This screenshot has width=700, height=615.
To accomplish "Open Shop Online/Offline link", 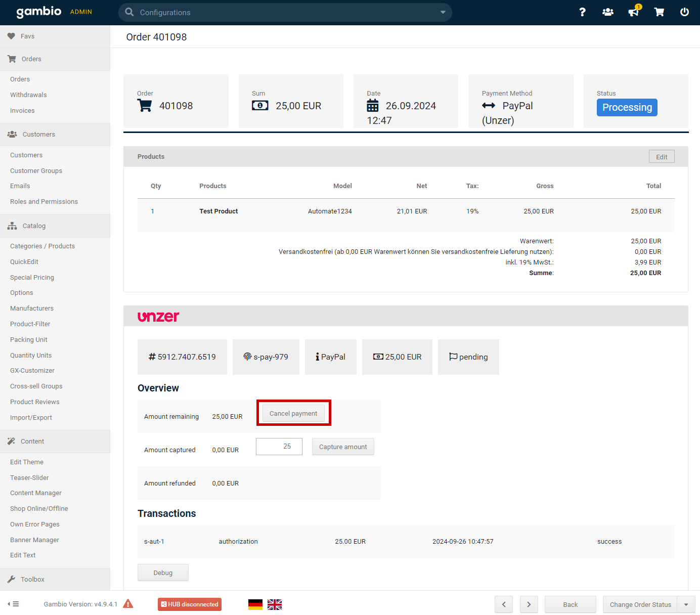I will click(x=39, y=509).
